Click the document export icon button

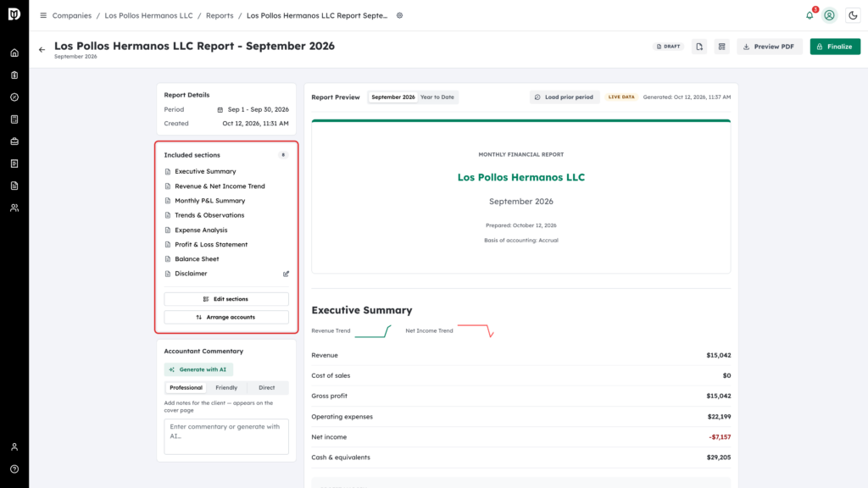coord(699,47)
